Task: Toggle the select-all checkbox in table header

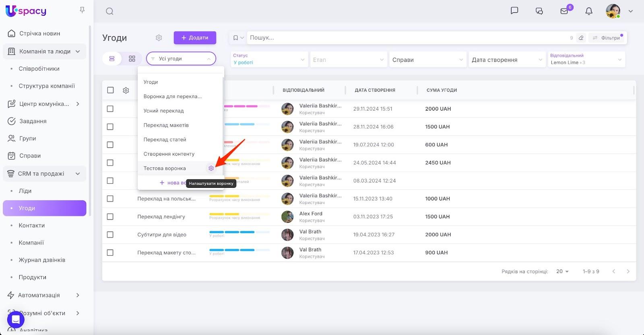Action: [x=110, y=90]
